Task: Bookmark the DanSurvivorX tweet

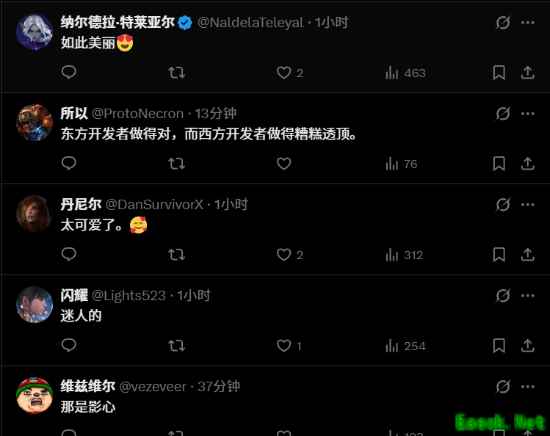Action: (499, 255)
